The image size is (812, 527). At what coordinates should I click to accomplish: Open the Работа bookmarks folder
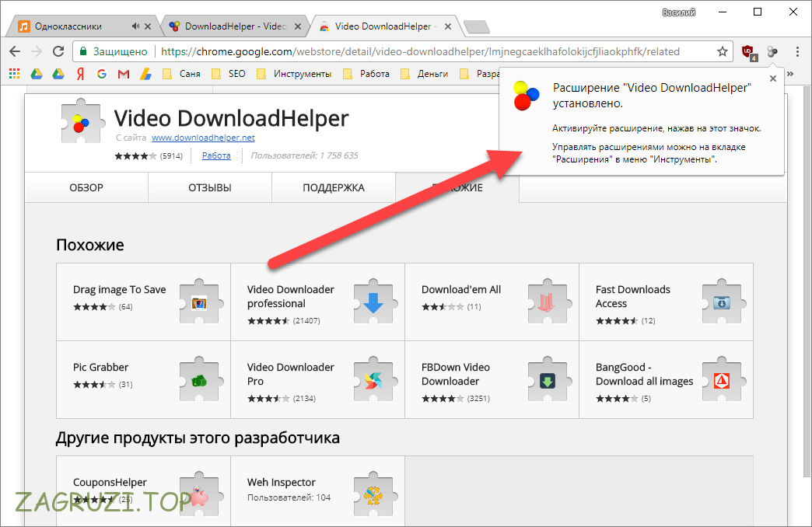tap(366, 74)
